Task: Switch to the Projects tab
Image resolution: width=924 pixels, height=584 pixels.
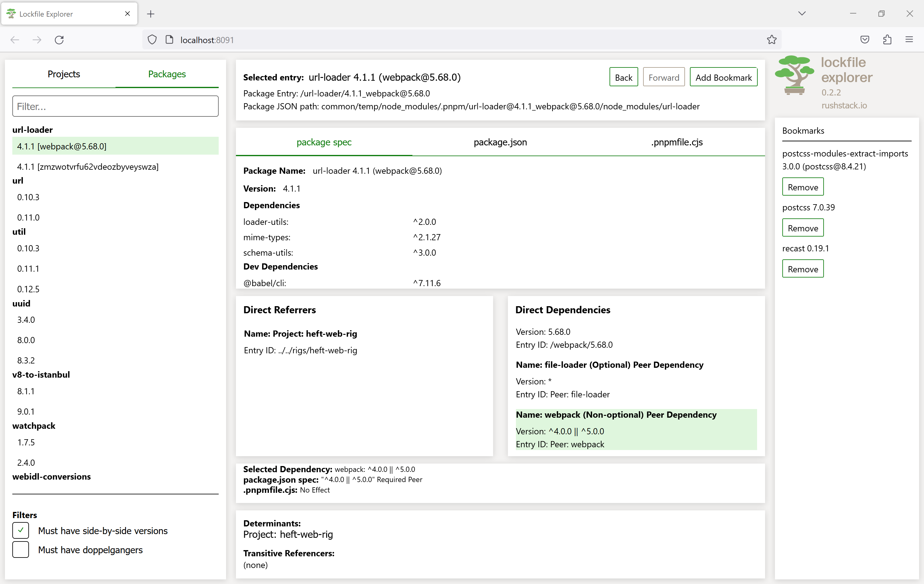Action: (x=64, y=74)
